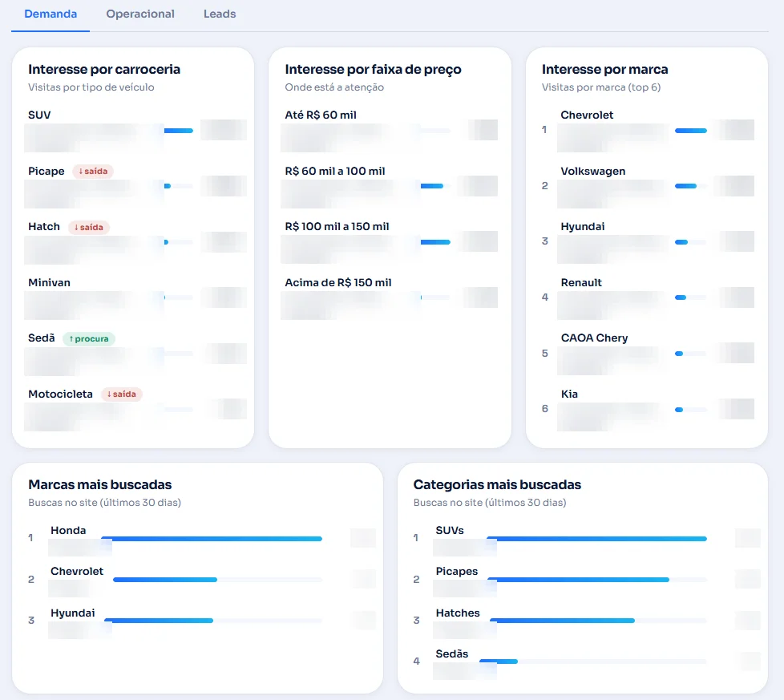Image resolution: width=784 pixels, height=700 pixels.
Task: Select 'Volkswagen' in Interesse por marca
Action: click(x=593, y=171)
